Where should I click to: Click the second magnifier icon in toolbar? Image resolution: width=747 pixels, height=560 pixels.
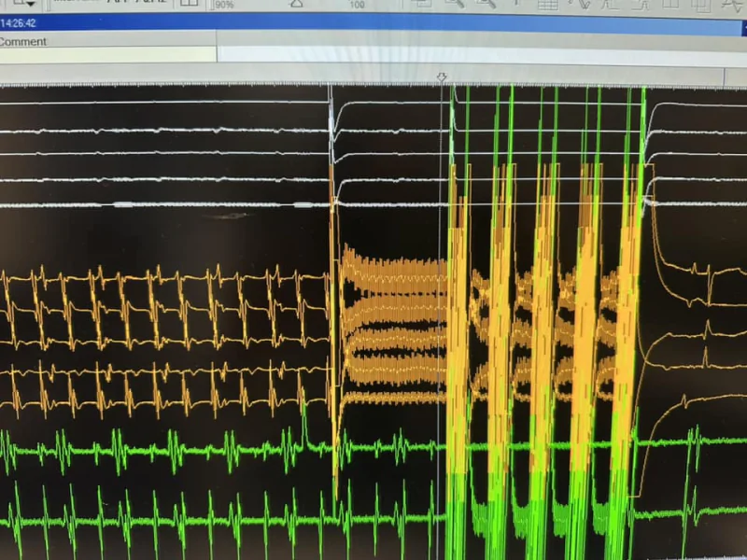[x=486, y=4]
